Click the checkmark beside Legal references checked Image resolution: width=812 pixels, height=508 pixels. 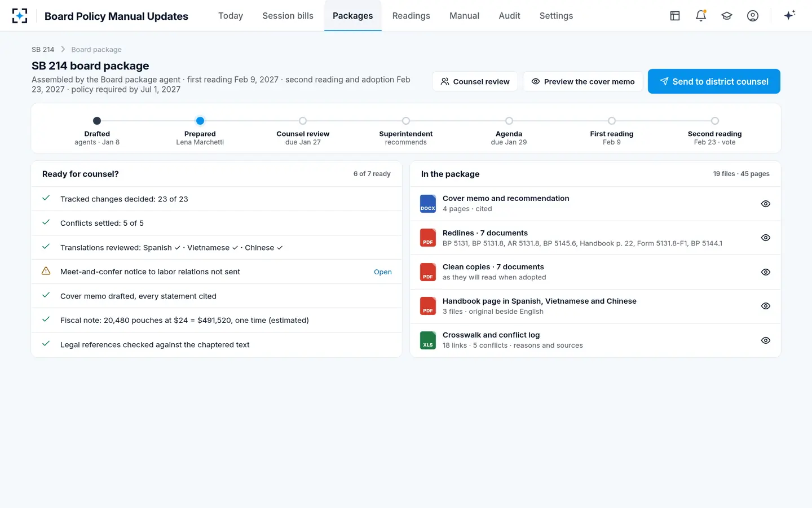[46, 344]
